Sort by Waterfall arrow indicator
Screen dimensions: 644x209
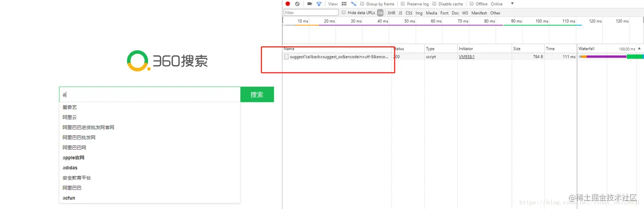click(x=639, y=49)
